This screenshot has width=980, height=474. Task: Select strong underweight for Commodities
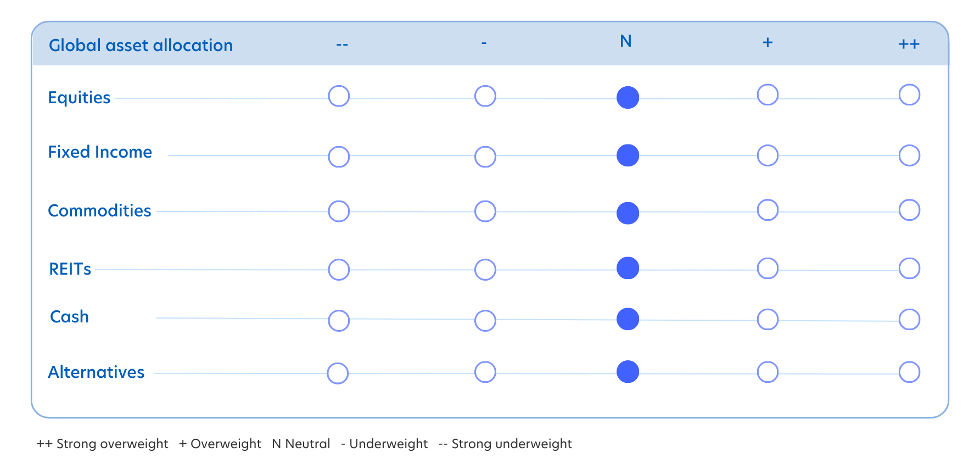coord(339,211)
